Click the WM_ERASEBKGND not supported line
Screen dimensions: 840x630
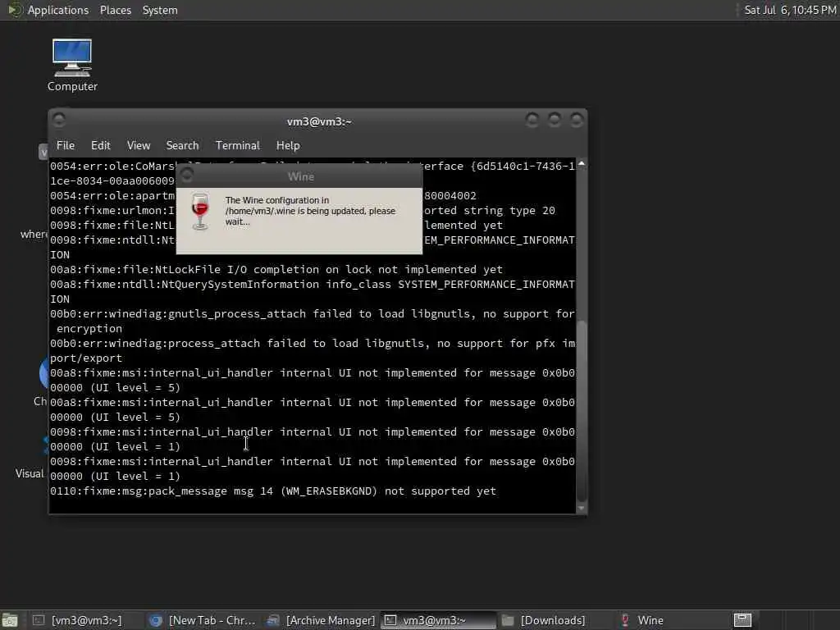point(273,491)
